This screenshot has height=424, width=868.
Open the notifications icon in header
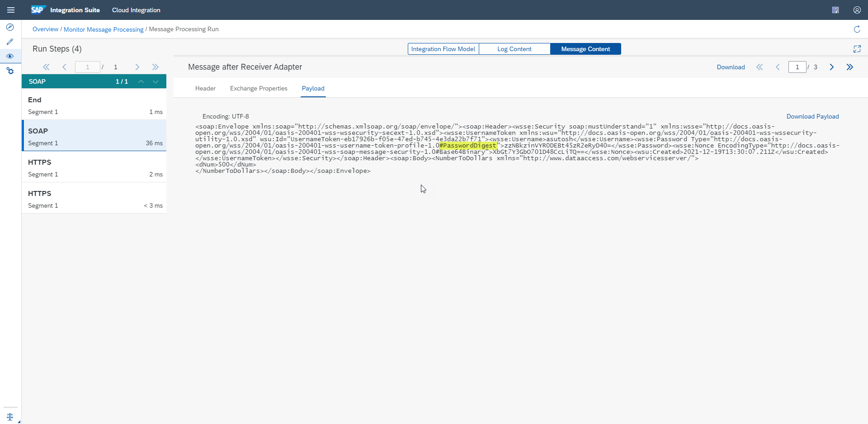[x=835, y=10]
